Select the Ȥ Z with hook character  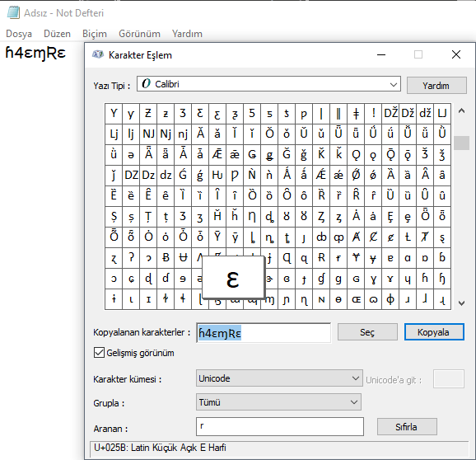[321, 217]
